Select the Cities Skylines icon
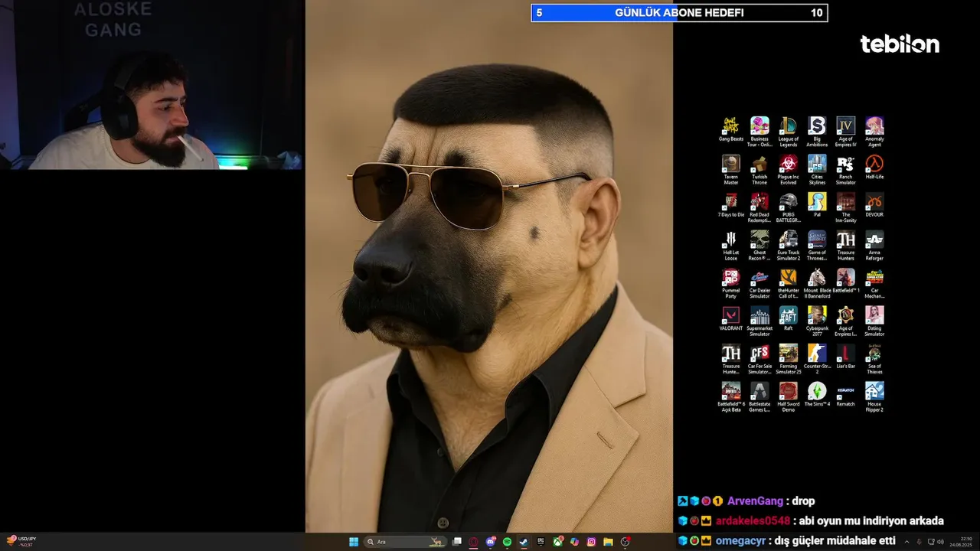The image size is (980, 551). 817,170
